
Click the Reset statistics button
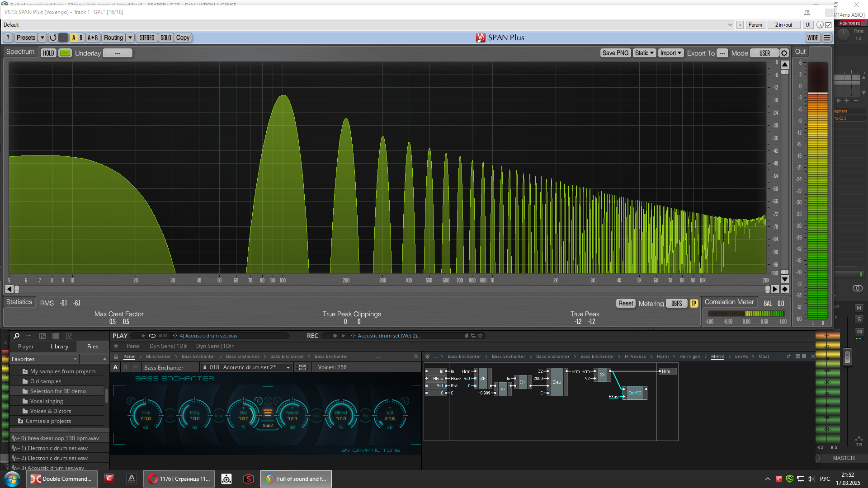click(x=626, y=304)
